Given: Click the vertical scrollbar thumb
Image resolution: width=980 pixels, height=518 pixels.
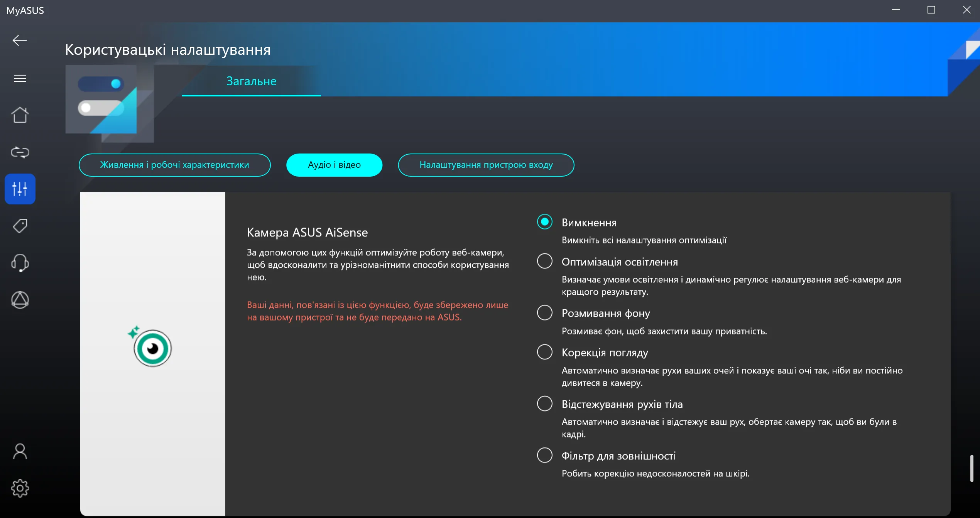Looking at the screenshot, I should point(972,468).
